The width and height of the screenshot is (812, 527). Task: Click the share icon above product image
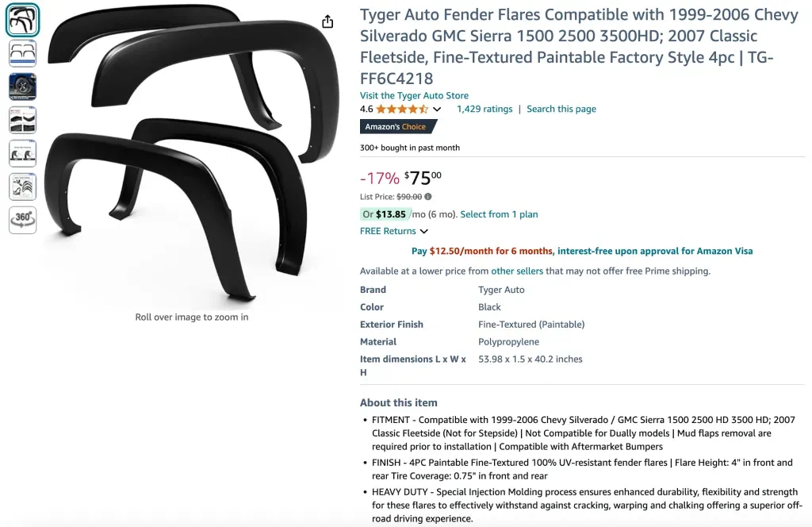pos(327,21)
